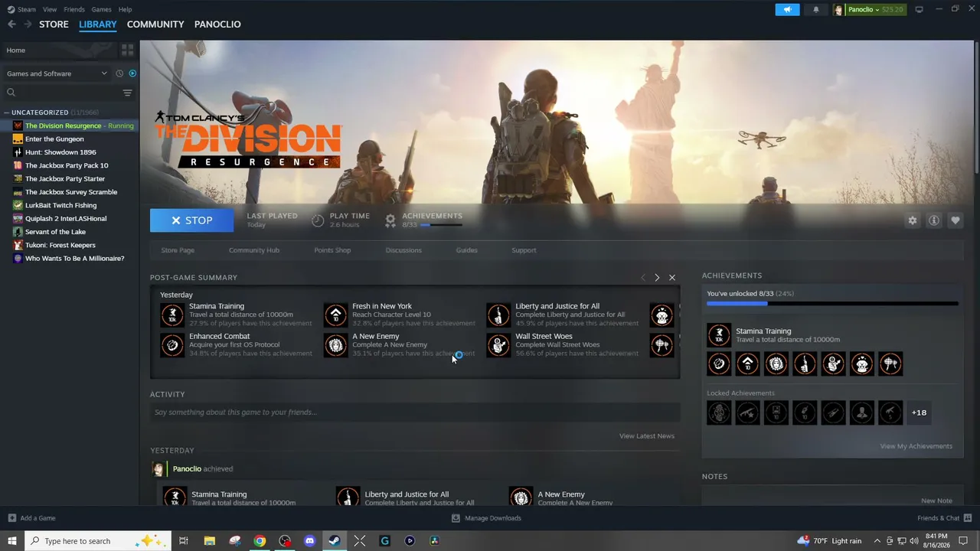Open the Community Hub link
This screenshot has height=551, width=980.
coord(254,250)
